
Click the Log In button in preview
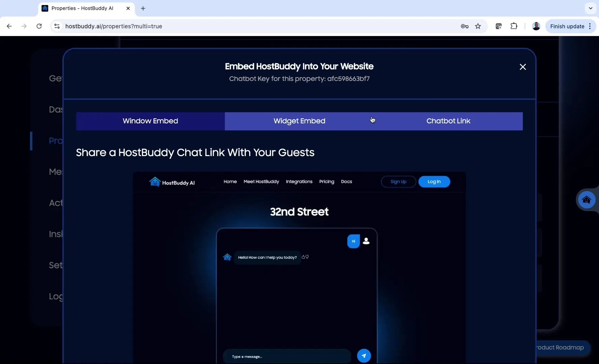[434, 182]
